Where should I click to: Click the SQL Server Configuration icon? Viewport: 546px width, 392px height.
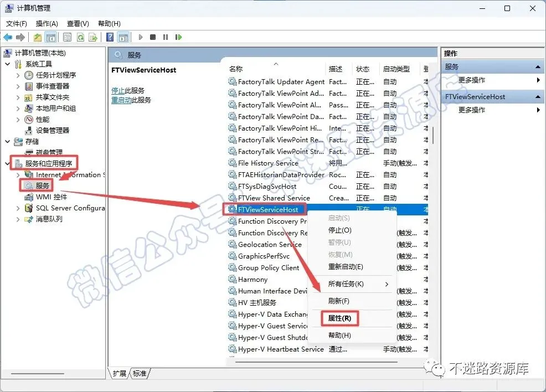coord(29,208)
